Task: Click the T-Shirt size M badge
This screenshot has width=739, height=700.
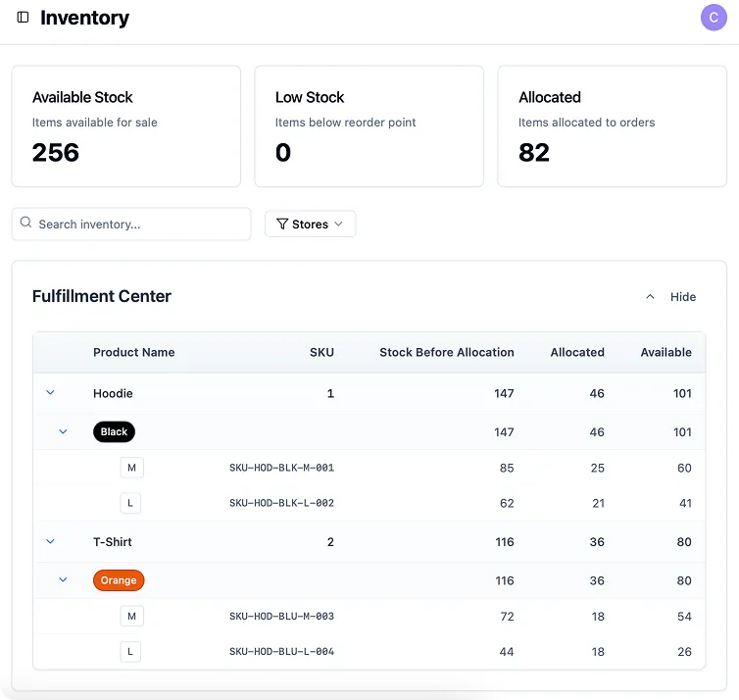Action: point(131,617)
